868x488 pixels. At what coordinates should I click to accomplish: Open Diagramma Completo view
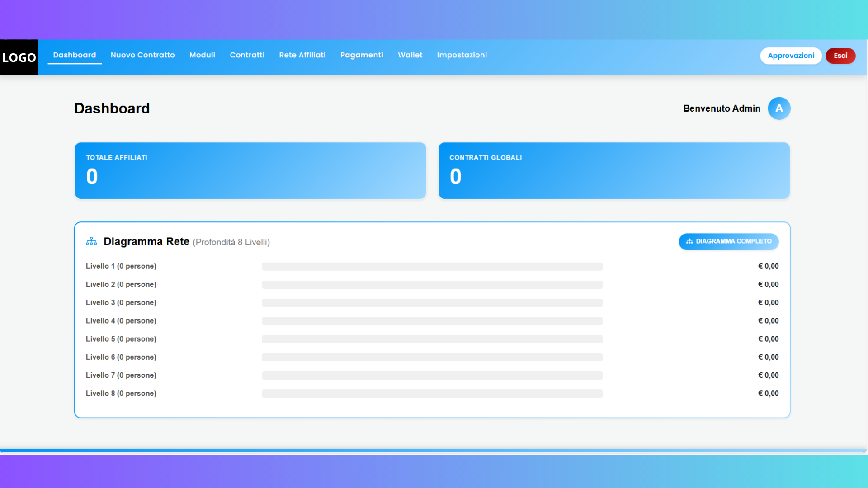pyautogui.click(x=728, y=241)
